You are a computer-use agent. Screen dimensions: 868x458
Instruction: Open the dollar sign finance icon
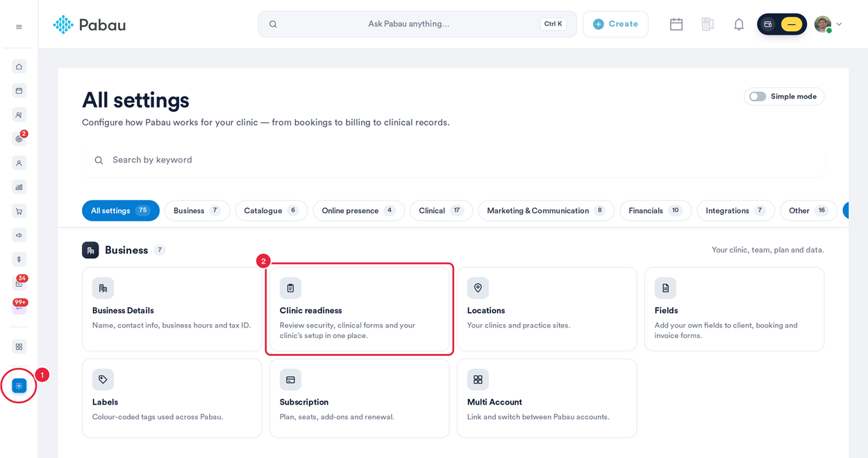pyautogui.click(x=19, y=259)
